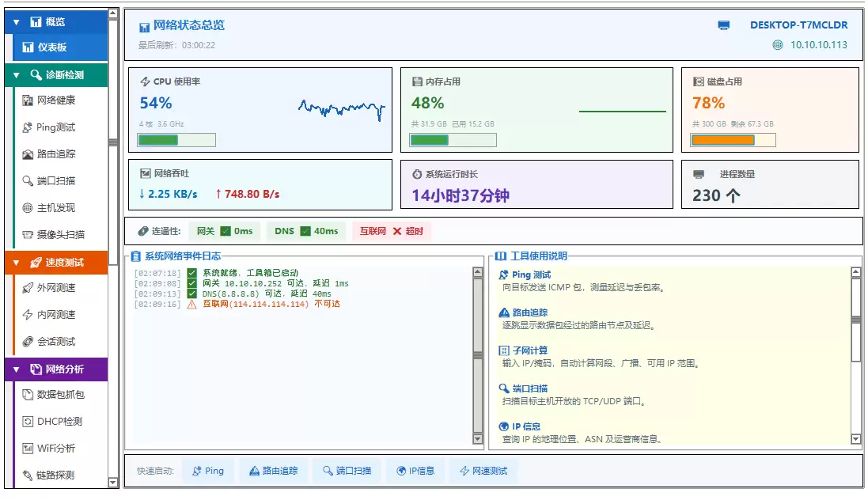Collapse the 概览 sidebar group
This screenshot has height=500, width=868.
point(17,22)
